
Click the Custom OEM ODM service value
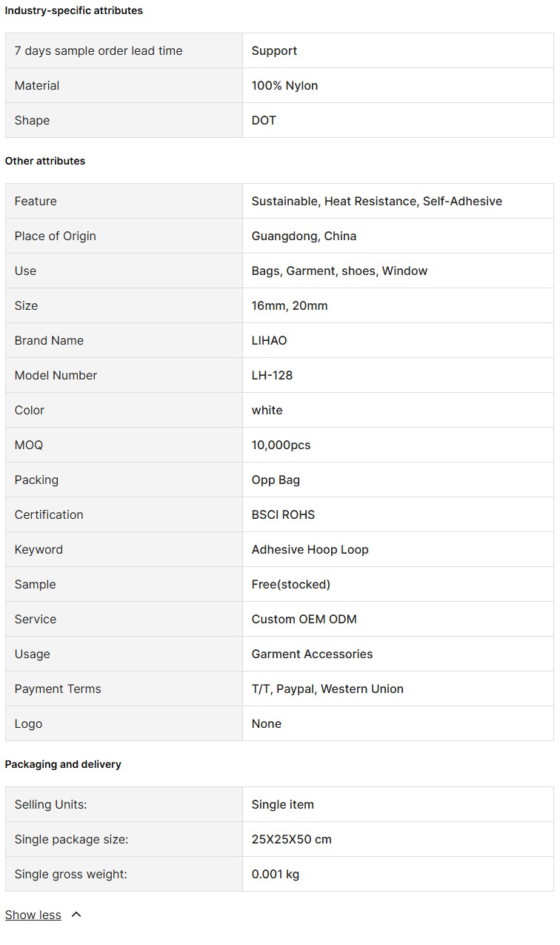(x=304, y=619)
